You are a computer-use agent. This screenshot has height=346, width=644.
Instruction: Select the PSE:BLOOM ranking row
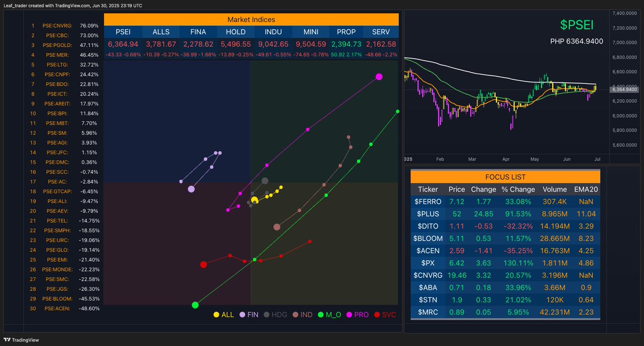click(x=64, y=298)
